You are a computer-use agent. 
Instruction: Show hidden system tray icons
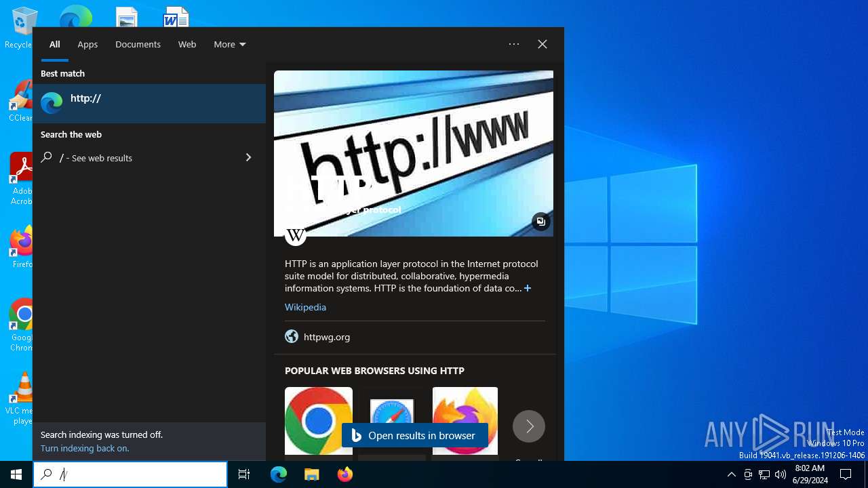pos(731,474)
